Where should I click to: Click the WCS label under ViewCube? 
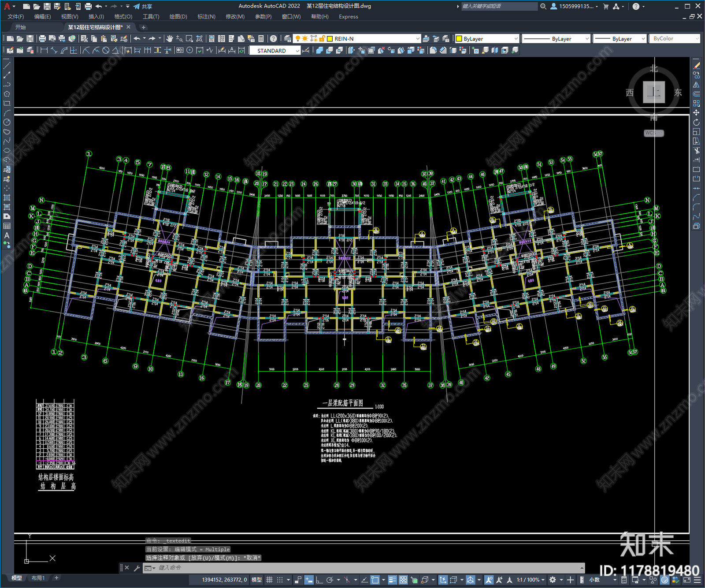(653, 133)
